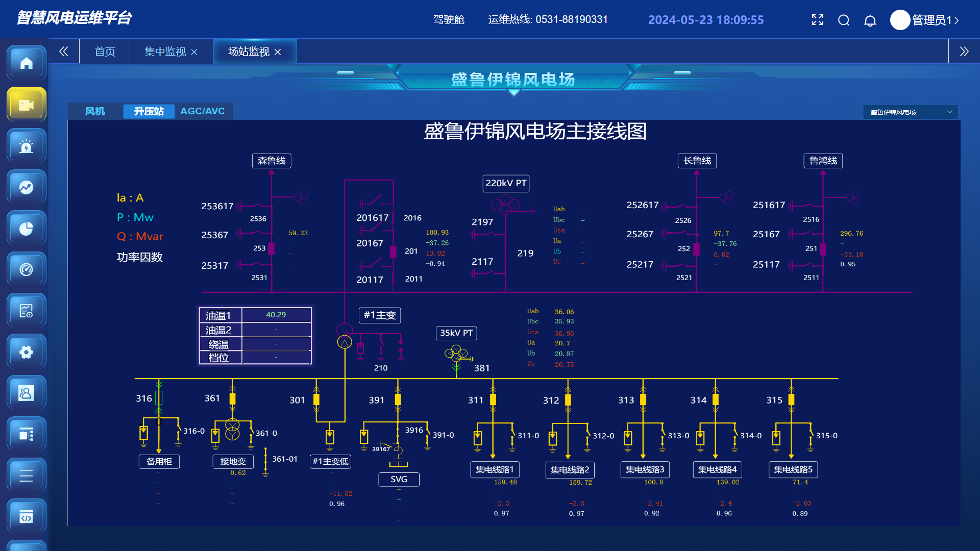Click the notification bell icon
Image resolution: width=980 pixels, height=551 pixels.
click(870, 20)
